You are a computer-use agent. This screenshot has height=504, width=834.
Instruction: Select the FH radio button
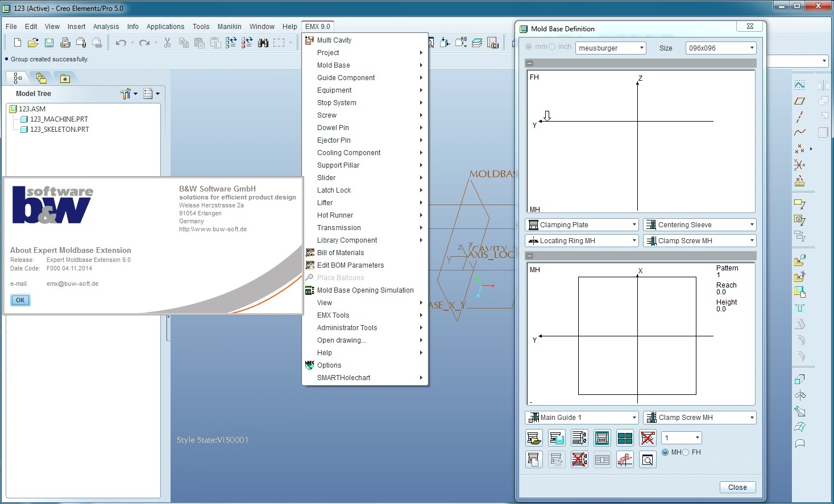[686, 452]
